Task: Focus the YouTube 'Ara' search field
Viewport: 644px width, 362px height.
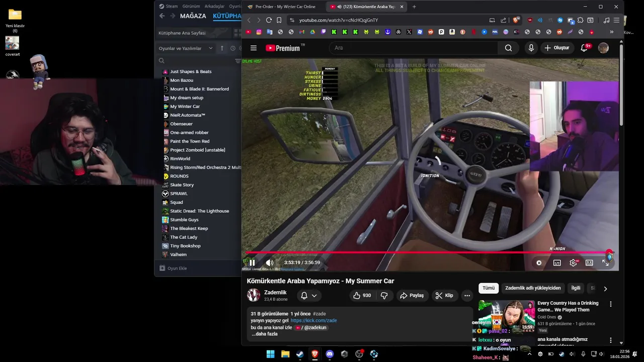Action: tap(413, 48)
